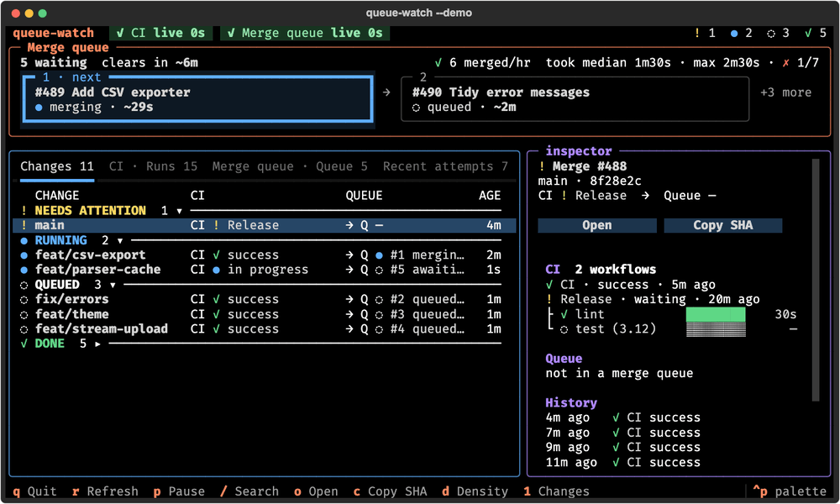
Task: Click the green done count '5' indicator
Action: pyautogui.click(x=816, y=34)
